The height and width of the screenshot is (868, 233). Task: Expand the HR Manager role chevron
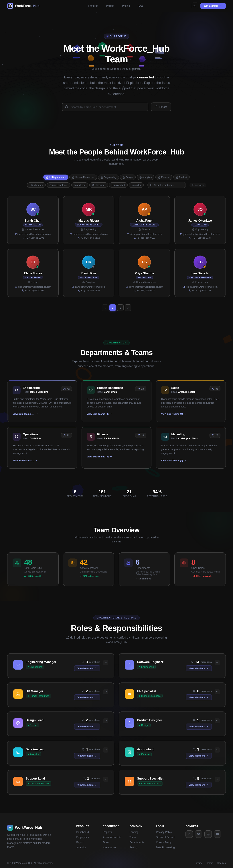106,692
